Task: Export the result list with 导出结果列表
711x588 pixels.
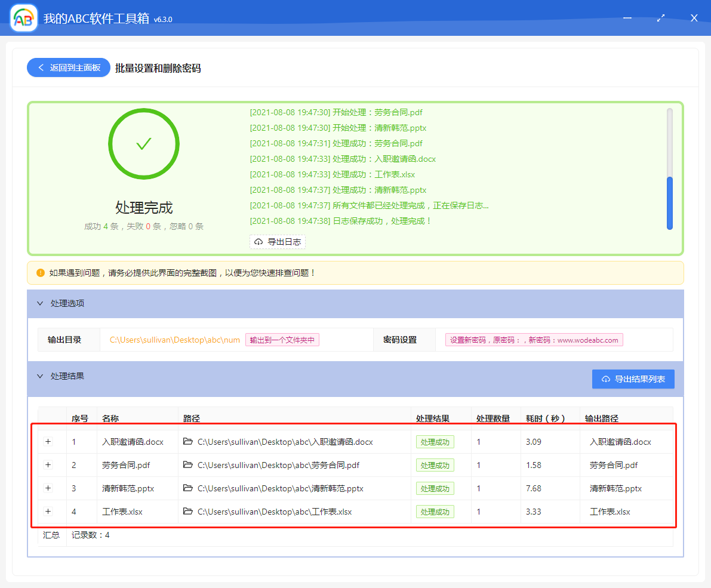Action: [633, 378]
